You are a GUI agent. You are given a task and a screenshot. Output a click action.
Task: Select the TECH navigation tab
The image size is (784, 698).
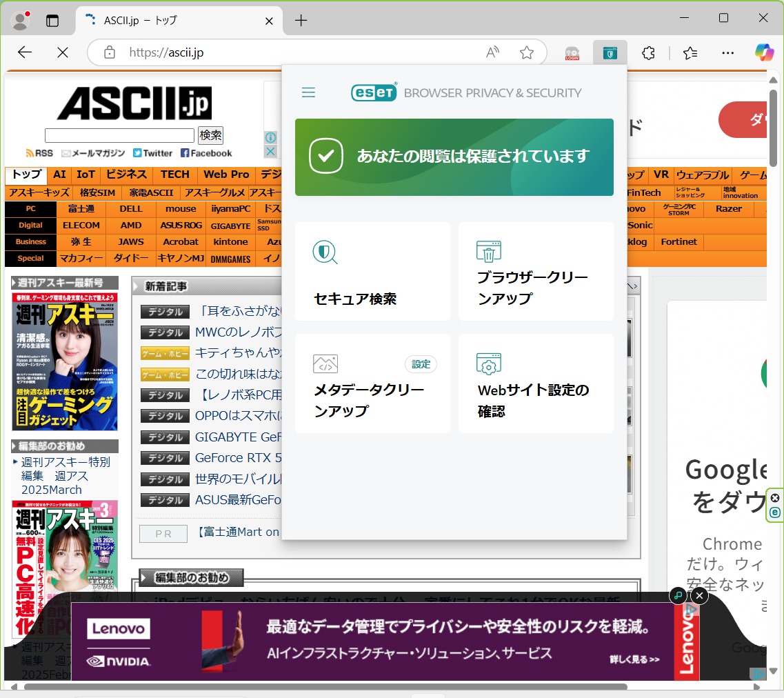pos(175,174)
